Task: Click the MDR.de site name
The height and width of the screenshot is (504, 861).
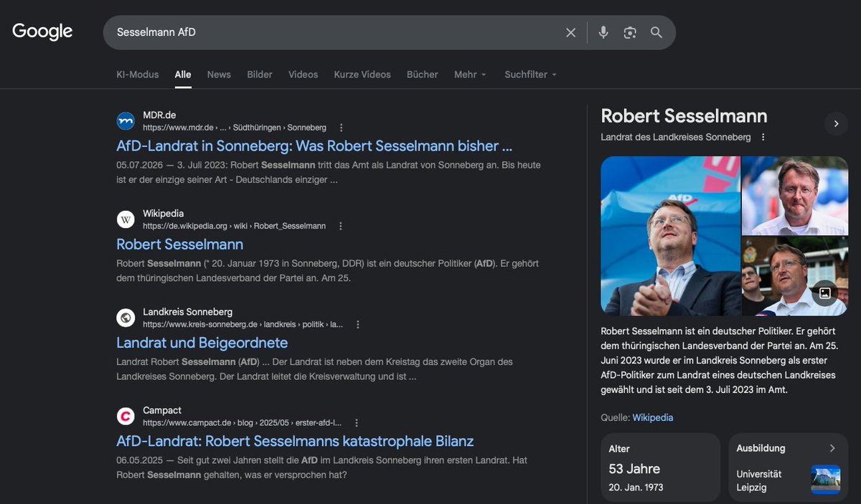Action: point(159,115)
